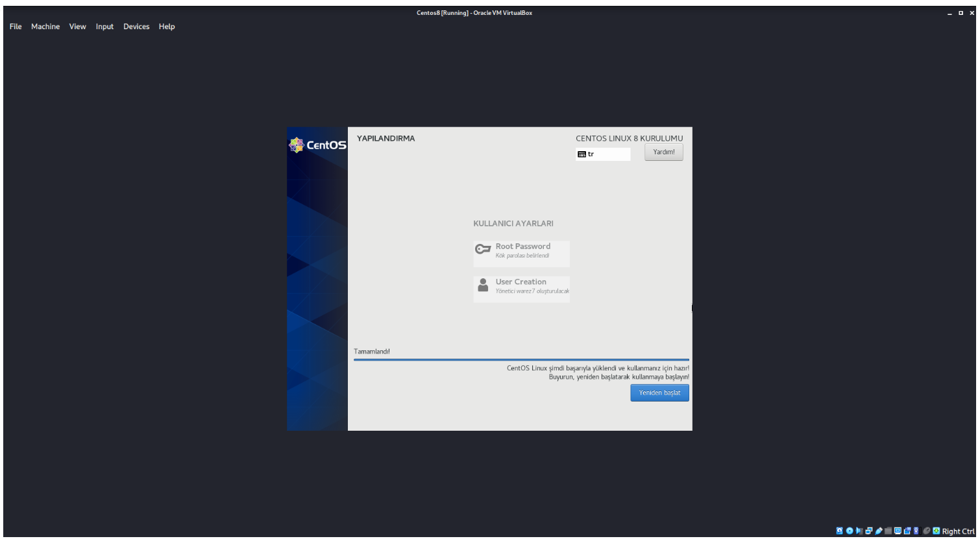Image resolution: width=980 pixels, height=541 pixels.
Task: Open the User Creation setting
Action: [x=521, y=289]
